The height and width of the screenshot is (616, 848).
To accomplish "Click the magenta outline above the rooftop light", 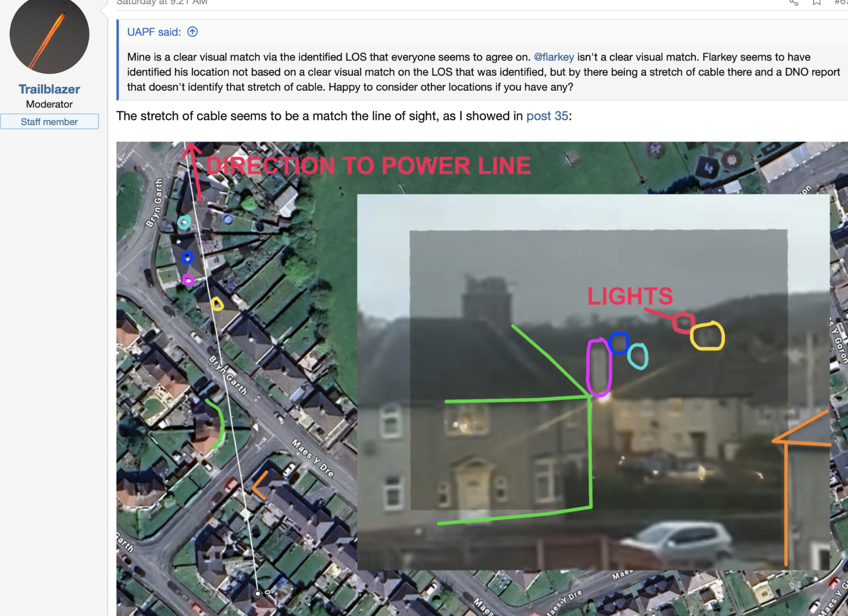I will (599, 367).
